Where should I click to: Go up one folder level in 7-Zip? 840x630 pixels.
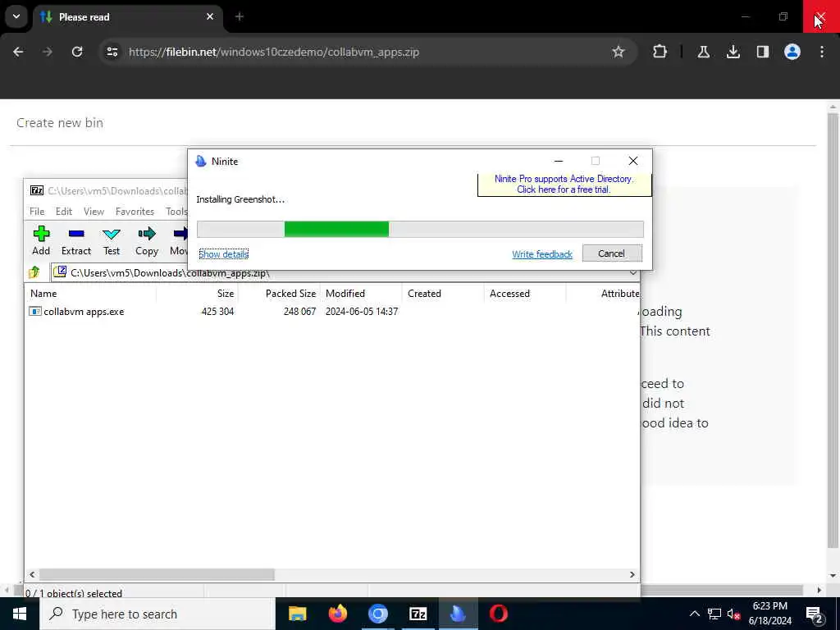[x=34, y=272]
